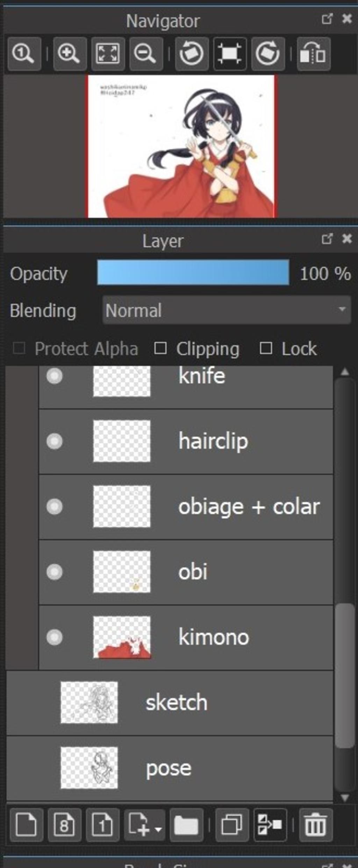The image size is (358, 868).
Task: Click the zoom in magnifier icon
Action: [x=70, y=54]
